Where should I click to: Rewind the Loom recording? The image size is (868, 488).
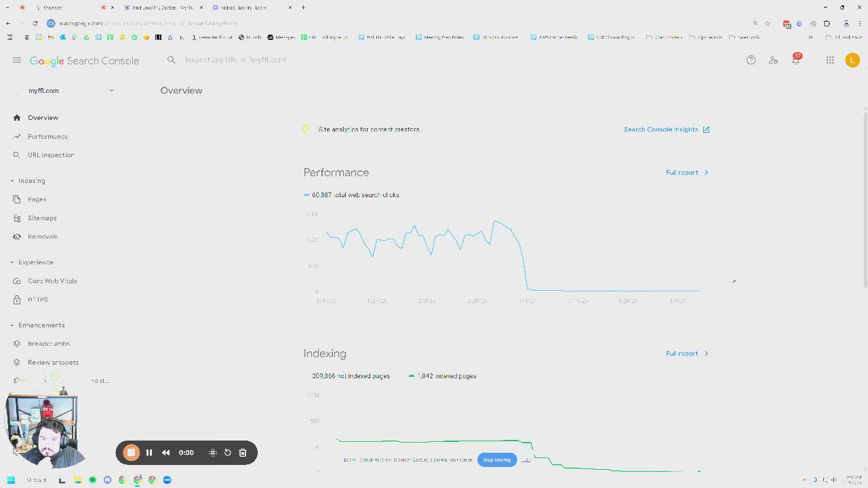165,453
